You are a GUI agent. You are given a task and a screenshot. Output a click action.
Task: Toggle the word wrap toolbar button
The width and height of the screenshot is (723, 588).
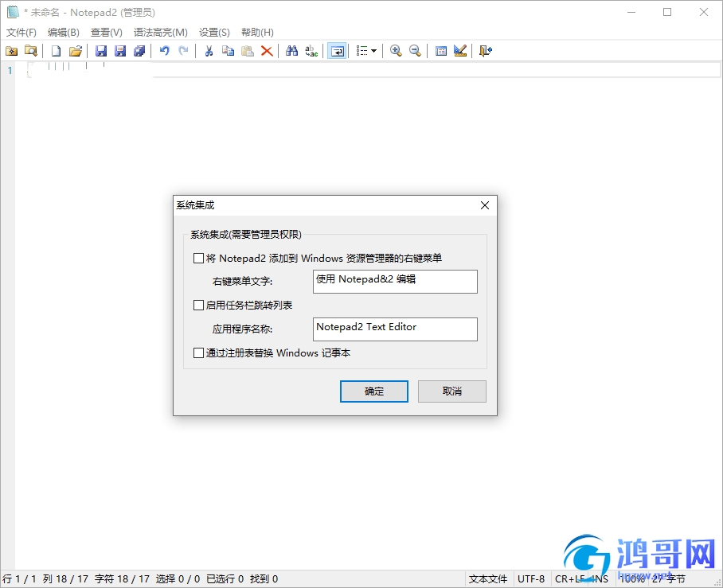click(x=337, y=51)
